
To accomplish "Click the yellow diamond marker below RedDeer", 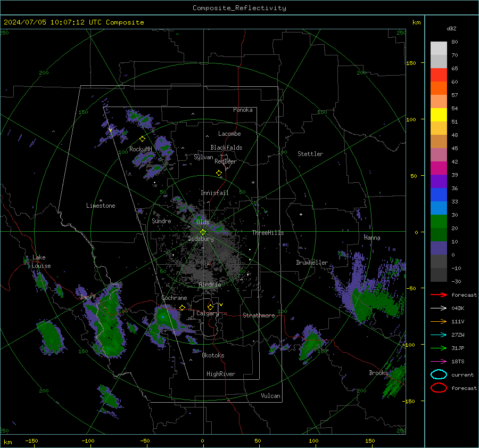I will 219,173.
